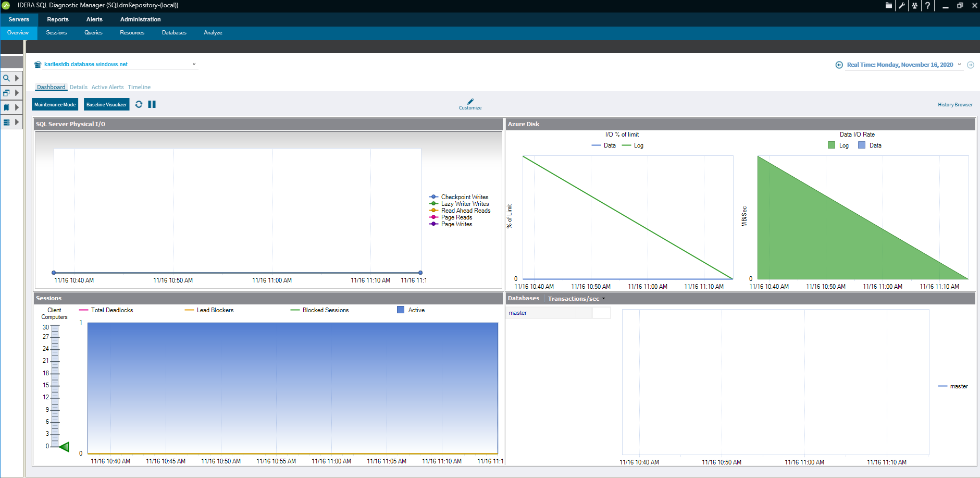Click the Azure Disk panel header
The height and width of the screenshot is (478, 980).
pyautogui.click(x=740, y=124)
